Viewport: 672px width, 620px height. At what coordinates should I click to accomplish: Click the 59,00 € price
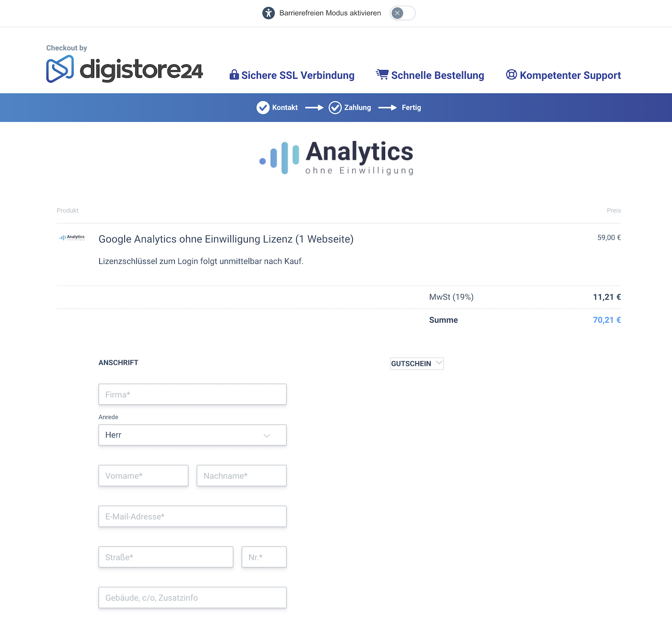pos(609,238)
